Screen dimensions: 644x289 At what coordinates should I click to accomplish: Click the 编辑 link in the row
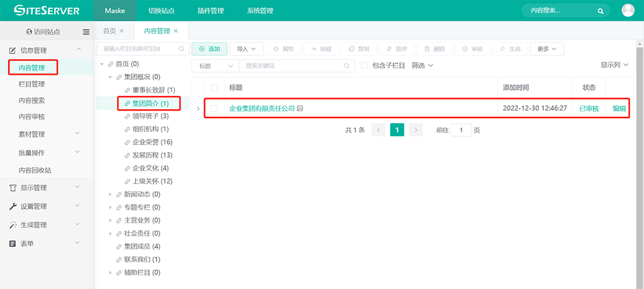click(x=619, y=109)
